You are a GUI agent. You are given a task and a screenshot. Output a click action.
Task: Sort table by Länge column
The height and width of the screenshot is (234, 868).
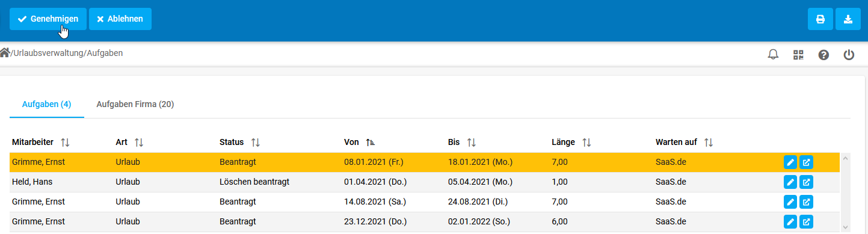pyautogui.click(x=586, y=143)
